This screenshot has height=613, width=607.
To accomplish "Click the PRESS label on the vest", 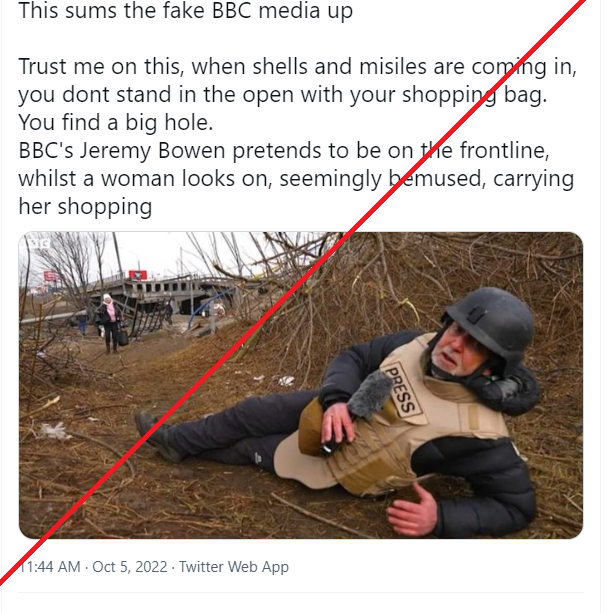I will [x=400, y=388].
